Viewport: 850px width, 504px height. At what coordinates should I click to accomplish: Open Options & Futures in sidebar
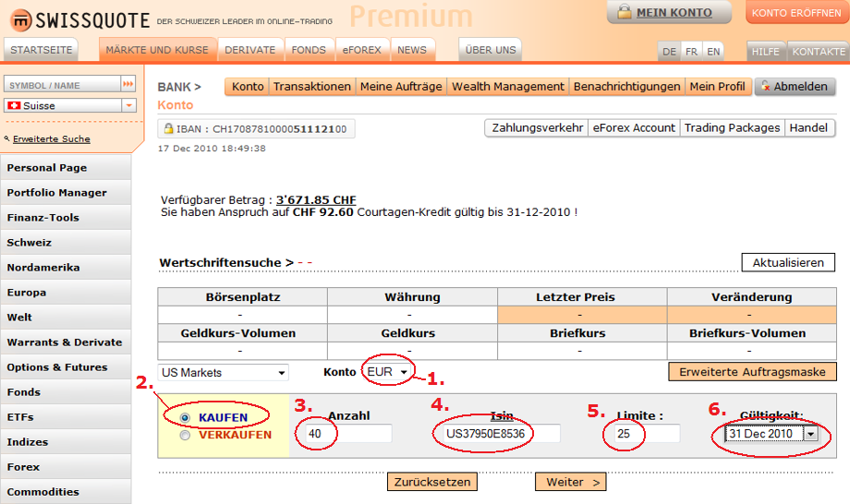(66, 367)
